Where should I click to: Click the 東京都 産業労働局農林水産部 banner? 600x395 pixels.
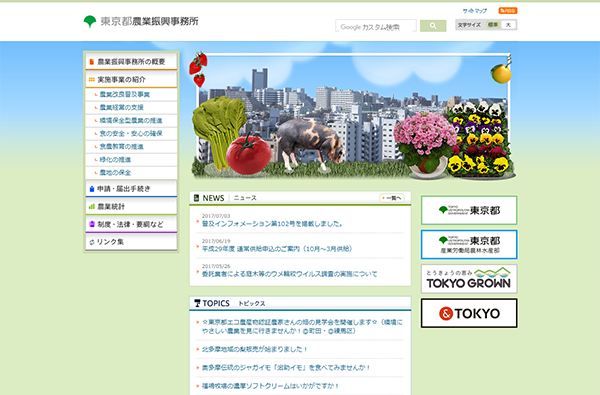[469, 245]
